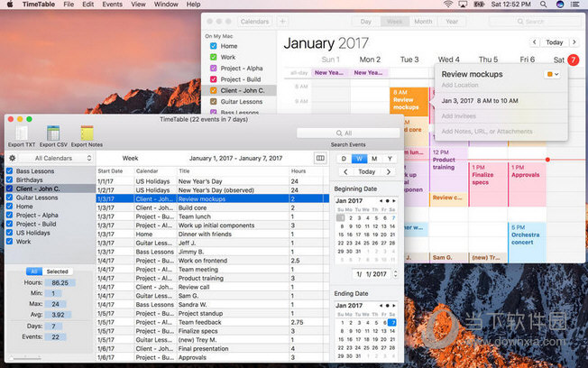Open the File menu
Viewport: 588px width, 368px height.
(x=69, y=5)
